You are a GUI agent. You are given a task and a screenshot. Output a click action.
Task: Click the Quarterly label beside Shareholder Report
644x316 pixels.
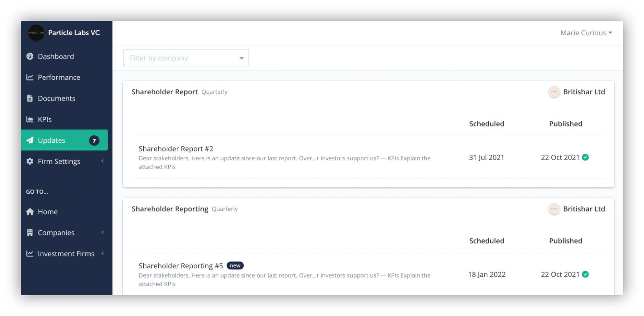(x=214, y=92)
